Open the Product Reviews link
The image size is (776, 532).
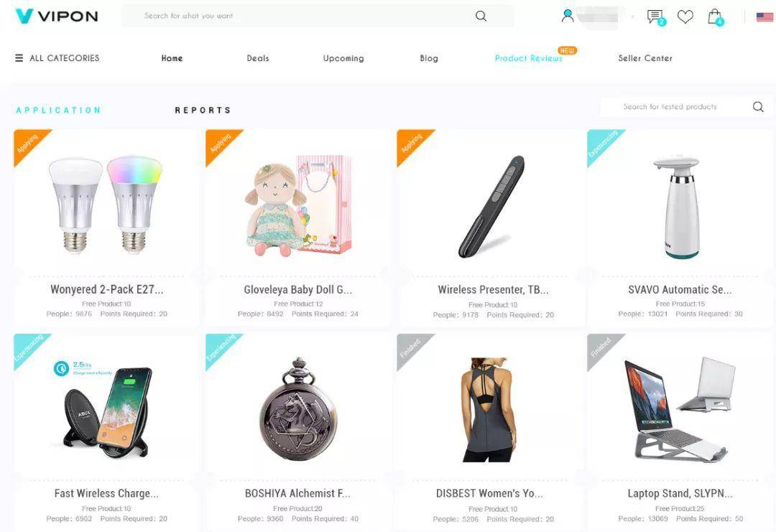529,58
